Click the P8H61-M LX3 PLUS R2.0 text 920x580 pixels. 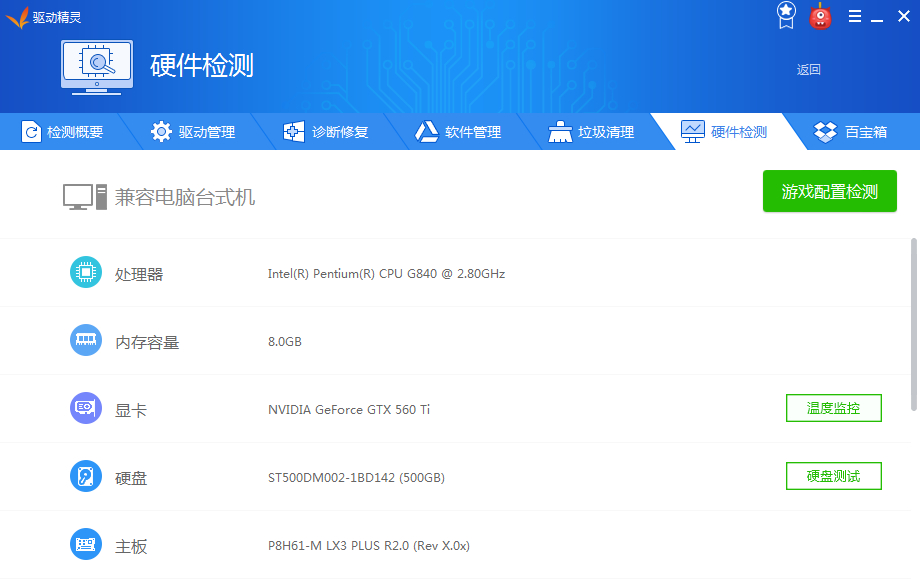(368, 546)
